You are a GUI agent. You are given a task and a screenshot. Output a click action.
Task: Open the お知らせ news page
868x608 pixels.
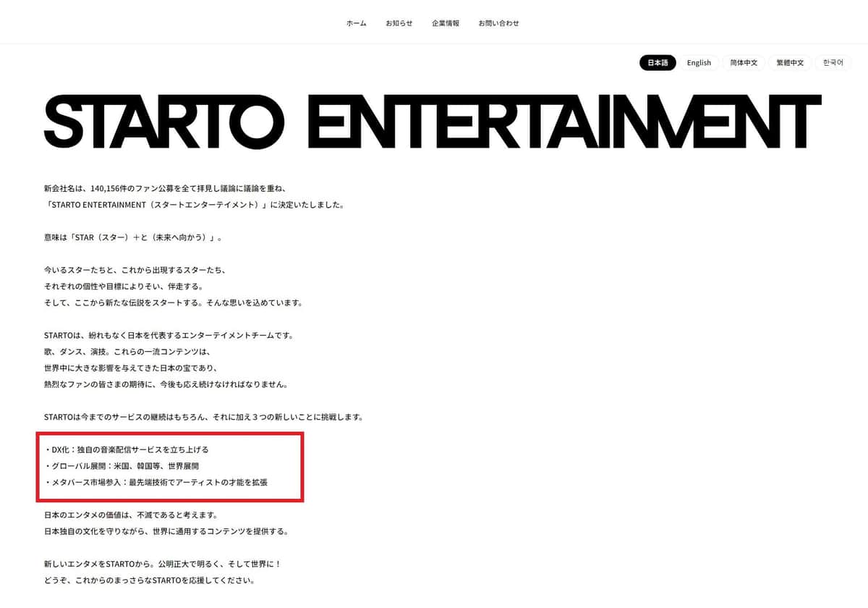tap(399, 22)
